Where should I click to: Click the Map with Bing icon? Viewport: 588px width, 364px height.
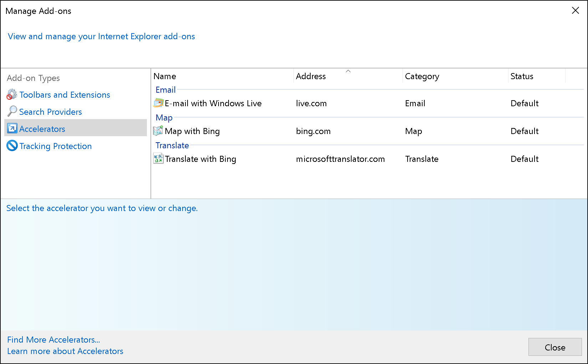[158, 131]
